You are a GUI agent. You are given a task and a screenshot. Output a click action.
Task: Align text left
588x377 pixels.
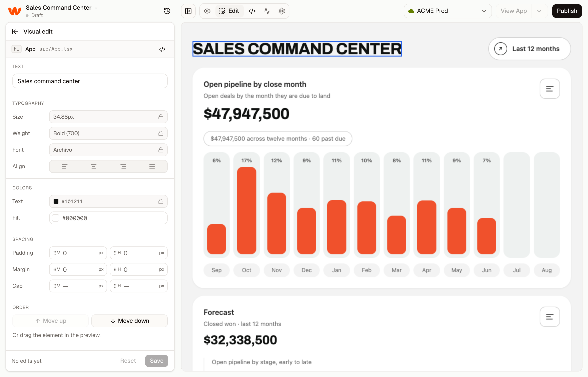pyautogui.click(x=64, y=166)
